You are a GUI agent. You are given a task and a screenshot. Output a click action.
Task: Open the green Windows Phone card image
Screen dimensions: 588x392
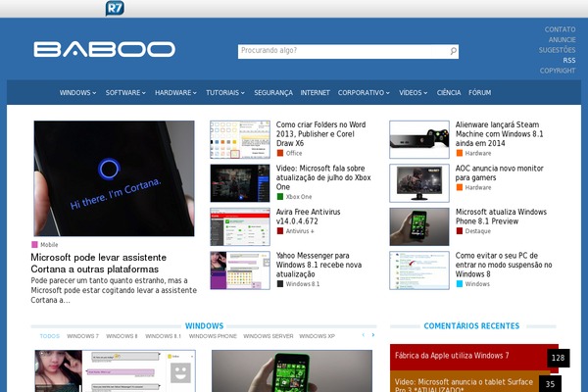point(292,371)
